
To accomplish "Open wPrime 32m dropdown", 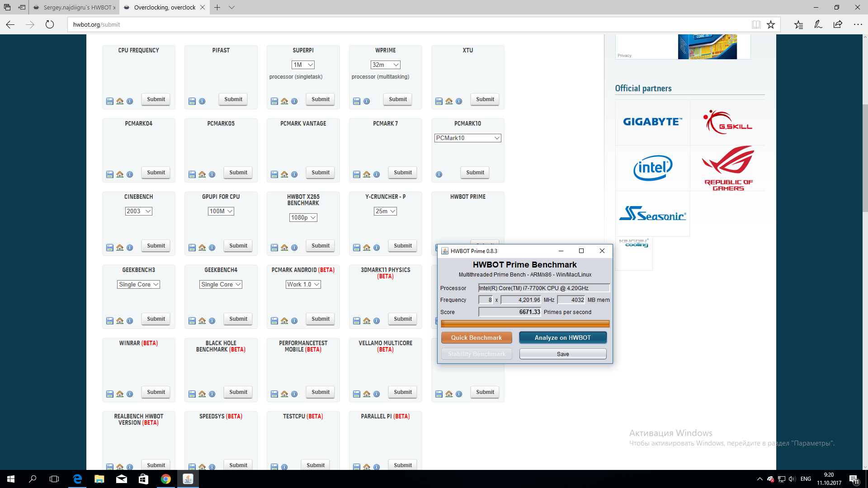I will point(385,65).
